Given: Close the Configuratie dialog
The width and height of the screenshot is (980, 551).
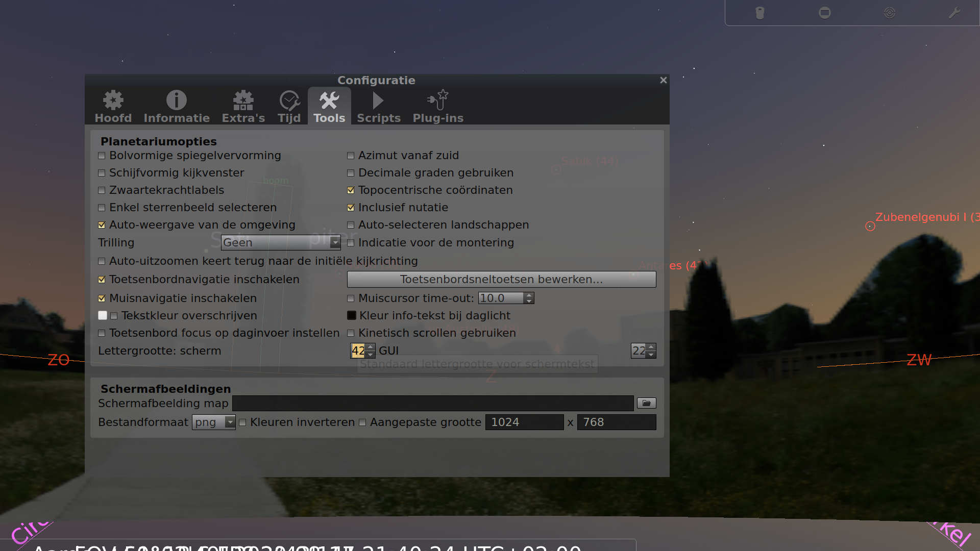Looking at the screenshot, I should tap(663, 80).
